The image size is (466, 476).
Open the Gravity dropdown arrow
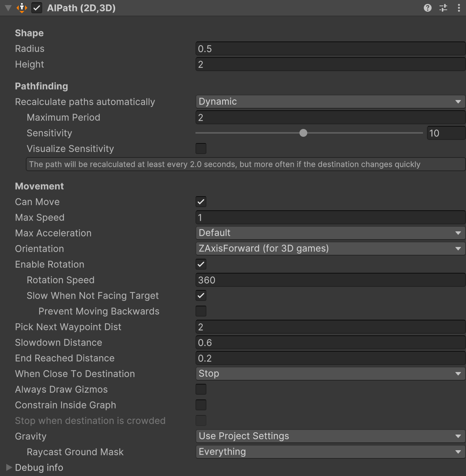[458, 436]
